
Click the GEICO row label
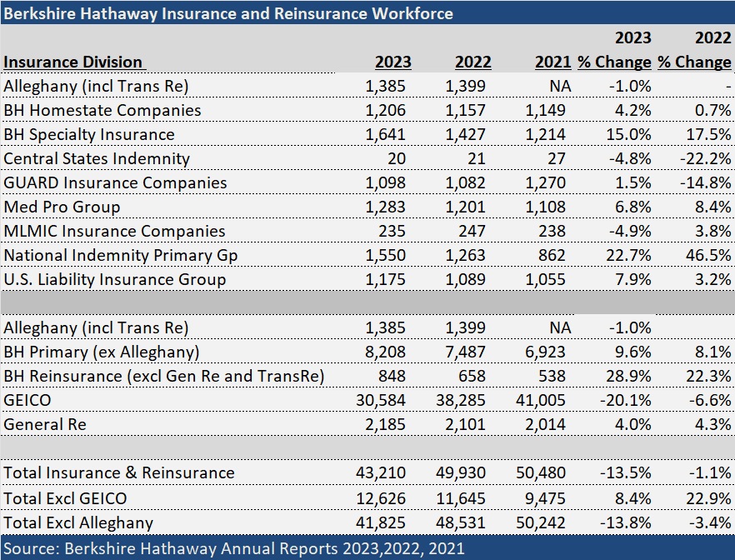(27, 401)
